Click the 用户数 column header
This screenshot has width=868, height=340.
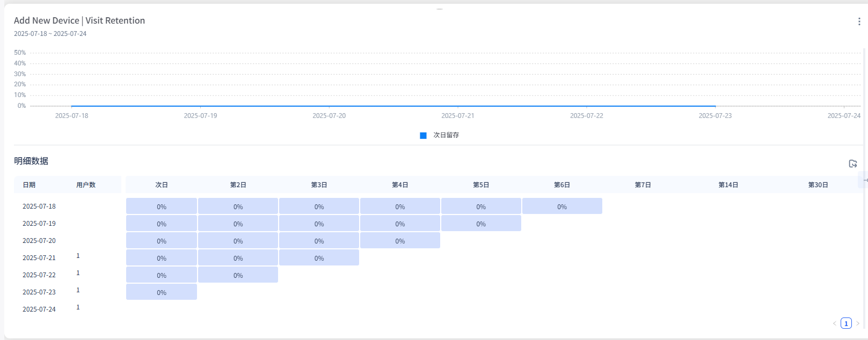tap(86, 185)
